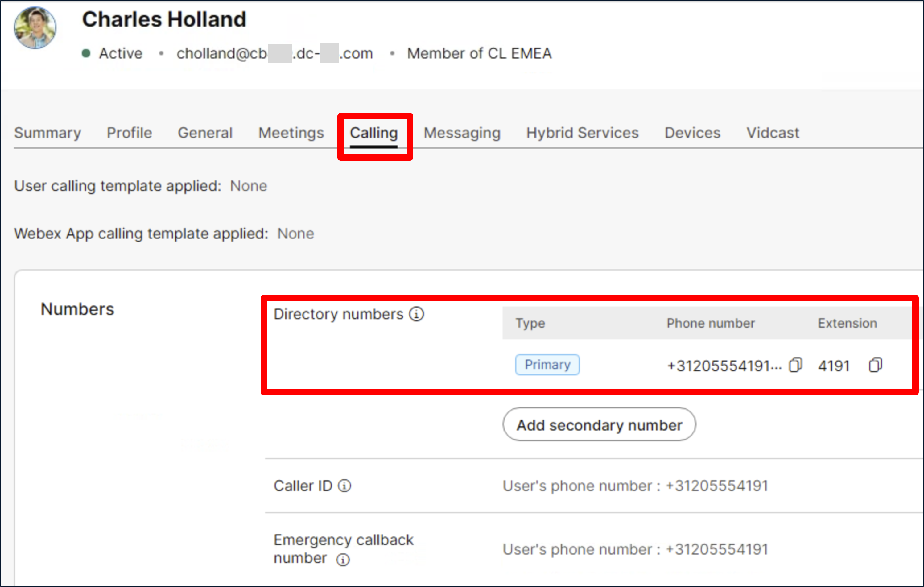
Task: Copy the extension 4191
Action: click(875, 365)
